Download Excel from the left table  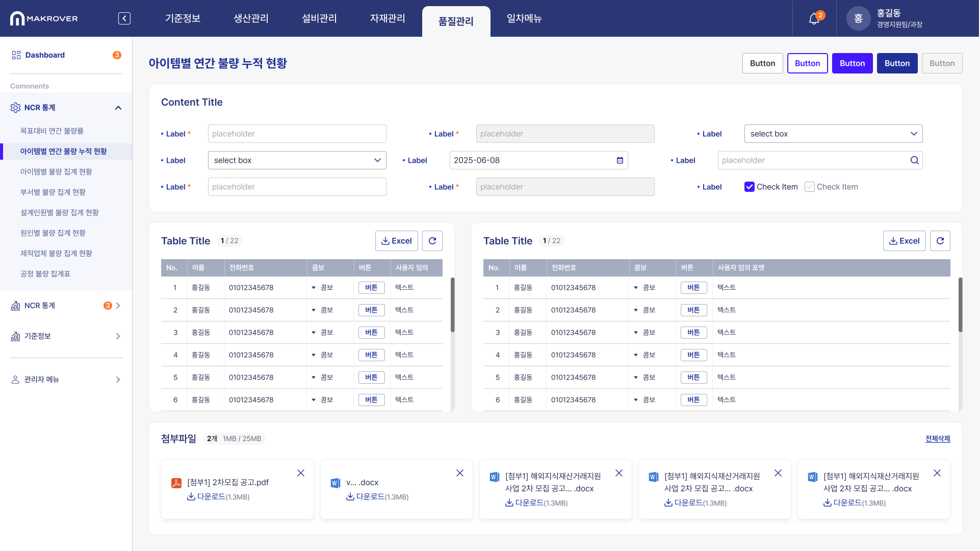pos(396,241)
